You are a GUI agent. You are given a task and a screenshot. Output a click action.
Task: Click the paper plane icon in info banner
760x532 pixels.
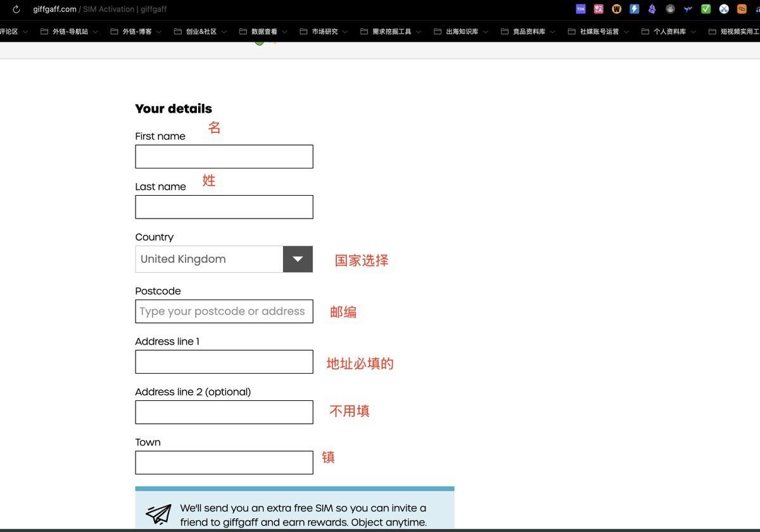(158, 514)
